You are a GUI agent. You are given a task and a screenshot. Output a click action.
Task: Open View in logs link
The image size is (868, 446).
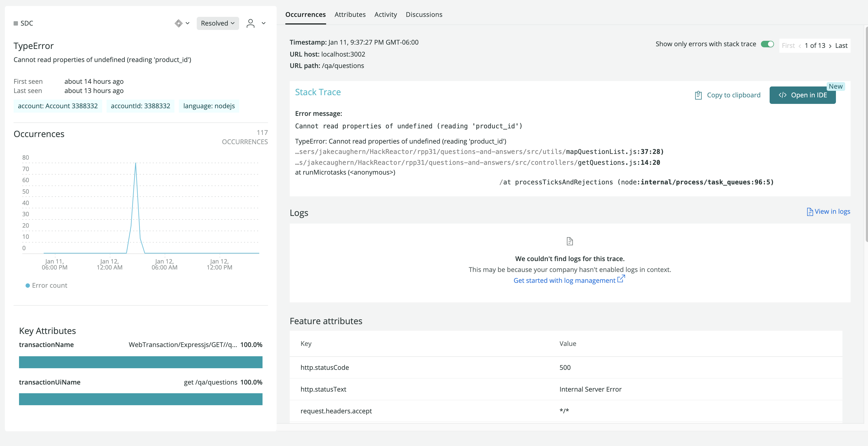coord(829,211)
